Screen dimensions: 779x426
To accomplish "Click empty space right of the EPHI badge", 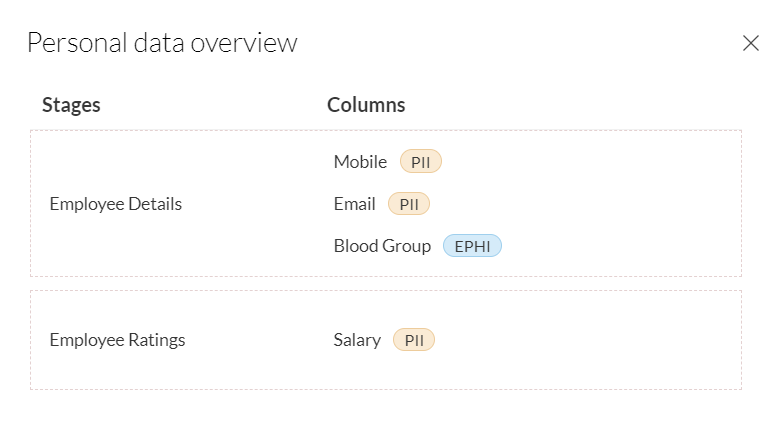I will click(620, 246).
